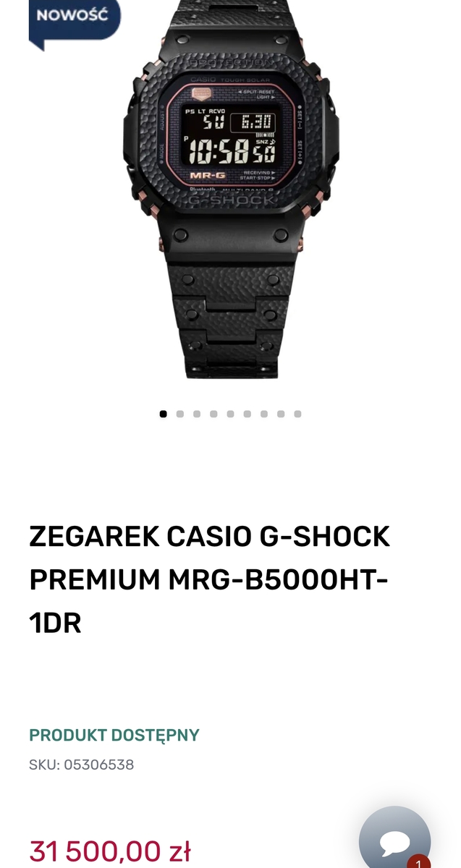Show the eighth gallery image dot

tap(281, 414)
